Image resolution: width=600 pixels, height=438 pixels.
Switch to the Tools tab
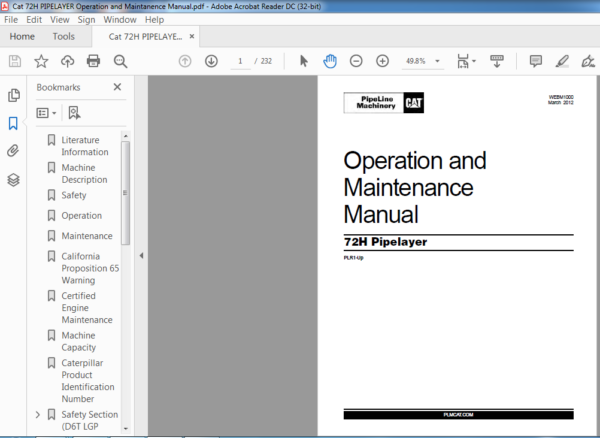(64, 36)
